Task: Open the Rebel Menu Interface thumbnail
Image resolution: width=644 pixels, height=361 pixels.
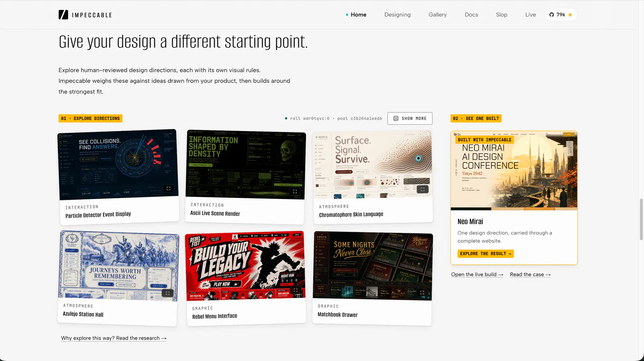Action: click(245, 266)
